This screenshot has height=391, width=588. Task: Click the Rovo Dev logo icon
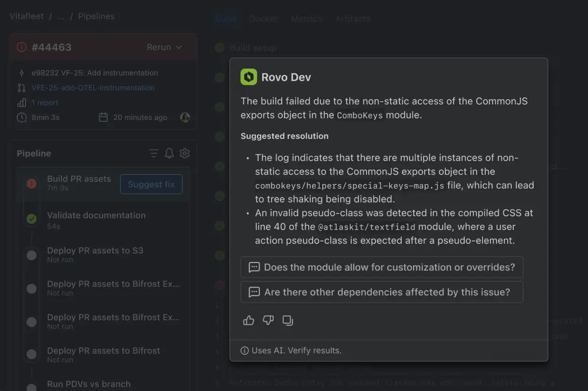click(x=249, y=77)
